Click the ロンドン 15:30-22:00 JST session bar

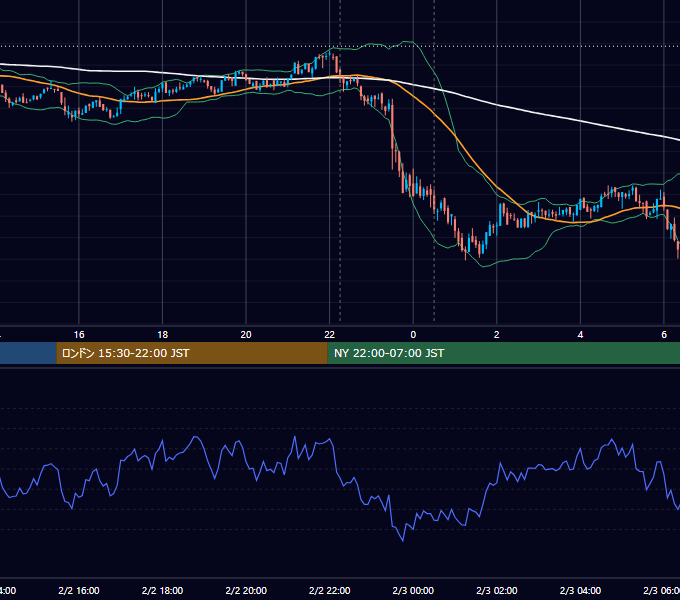[x=192, y=353]
